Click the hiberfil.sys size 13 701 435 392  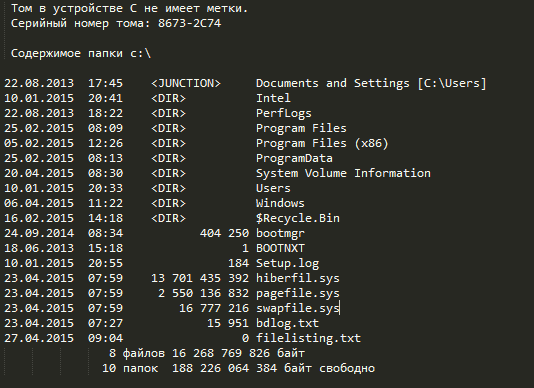(x=200, y=278)
